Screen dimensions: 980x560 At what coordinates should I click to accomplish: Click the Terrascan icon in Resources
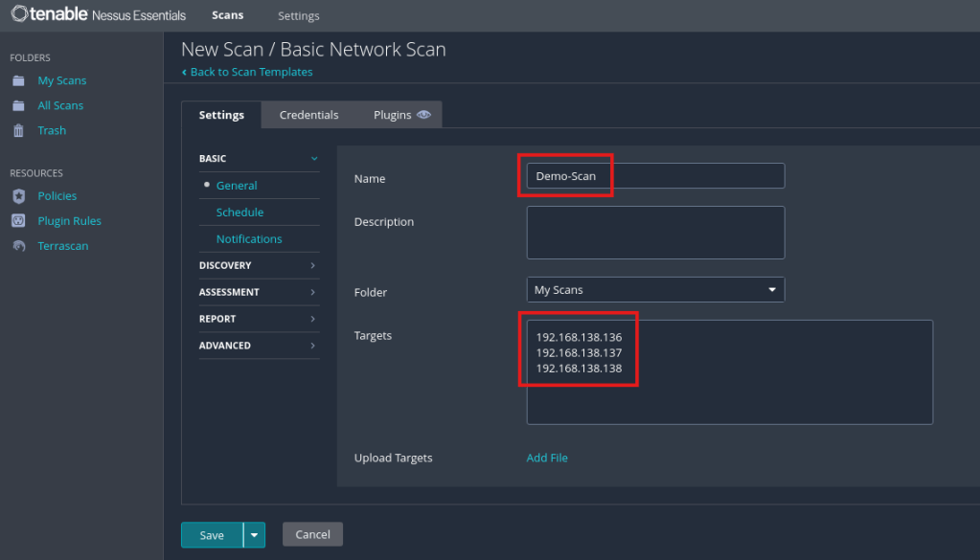point(18,246)
